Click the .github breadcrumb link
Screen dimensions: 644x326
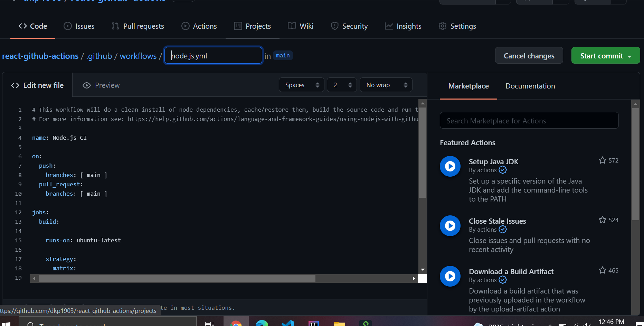(x=99, y=56)
